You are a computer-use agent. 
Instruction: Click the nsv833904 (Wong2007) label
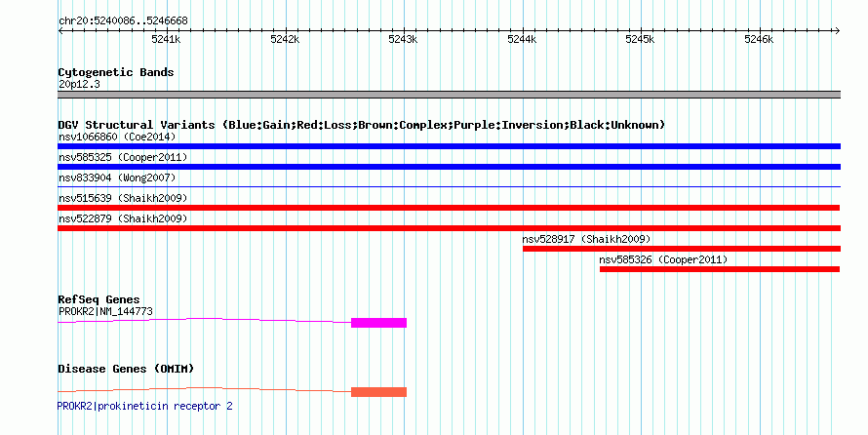(117, 178)
